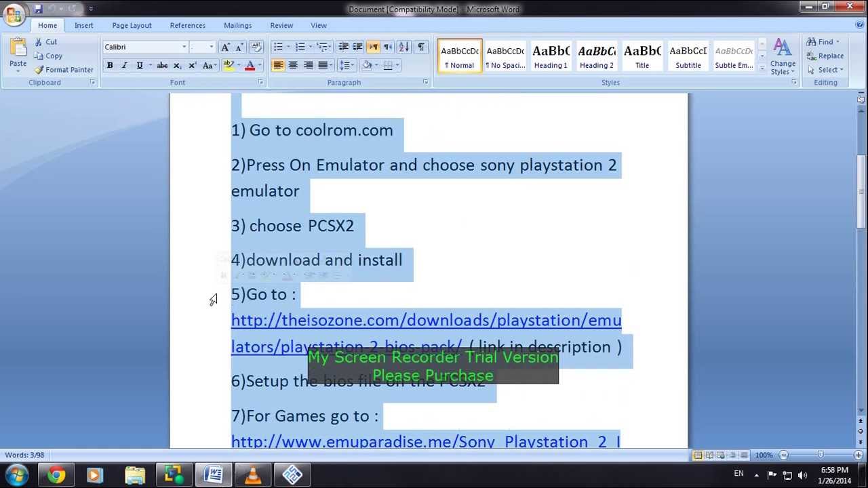Click the word count status

pos(24,455)
